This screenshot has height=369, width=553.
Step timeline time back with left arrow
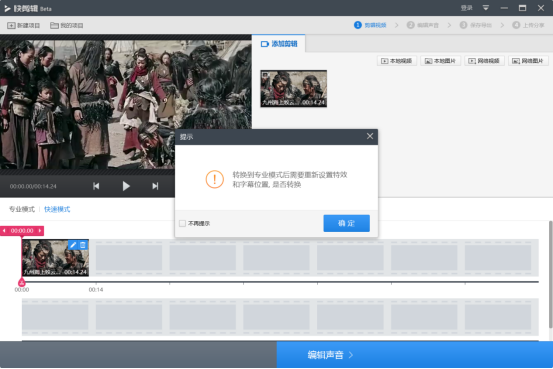pyautogui.click(x=4, y=231)
